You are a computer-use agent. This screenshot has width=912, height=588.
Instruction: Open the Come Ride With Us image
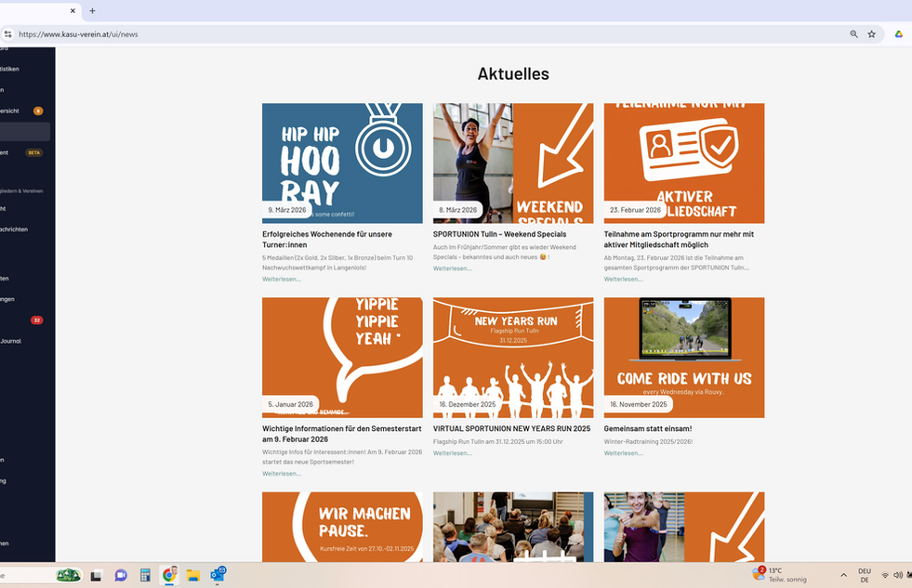point(684,358)
